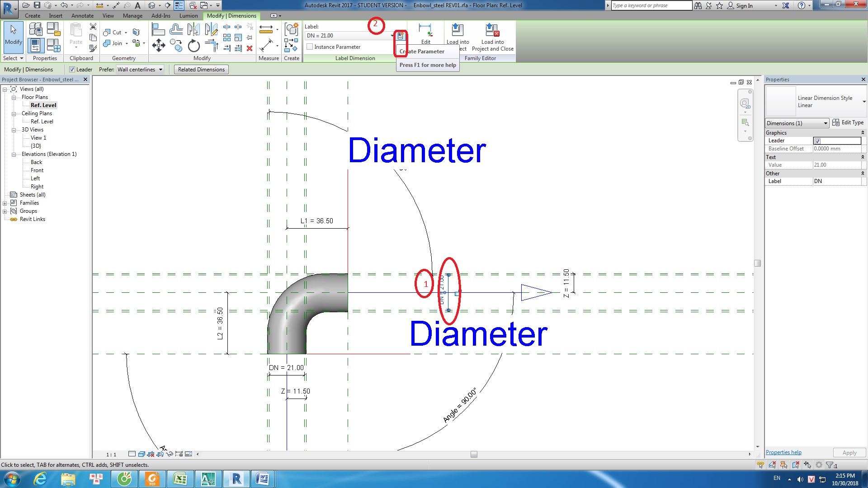Enable the Instance Parameter checkbox
The width and height of the screenshot is (868, 488).
(x=310, y=47)
